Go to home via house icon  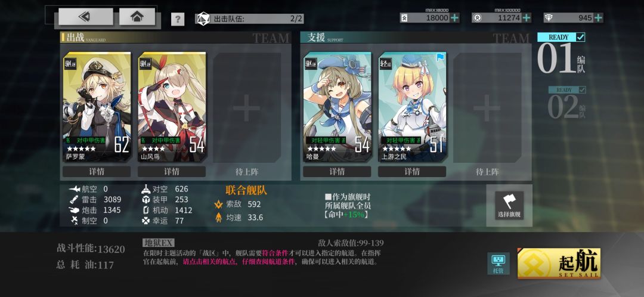[x=137, y=17]
